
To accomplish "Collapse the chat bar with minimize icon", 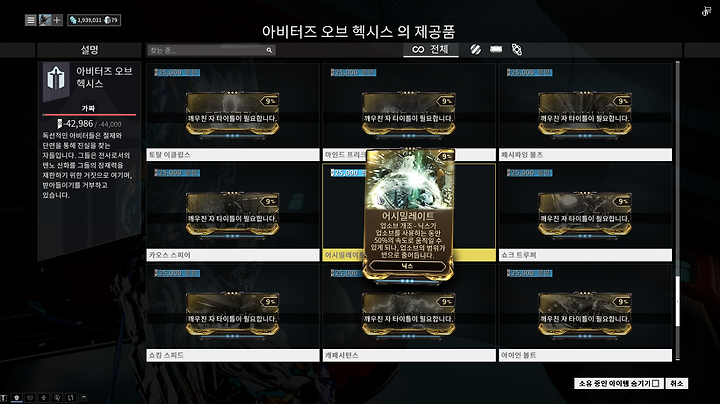I will [84, 398].
